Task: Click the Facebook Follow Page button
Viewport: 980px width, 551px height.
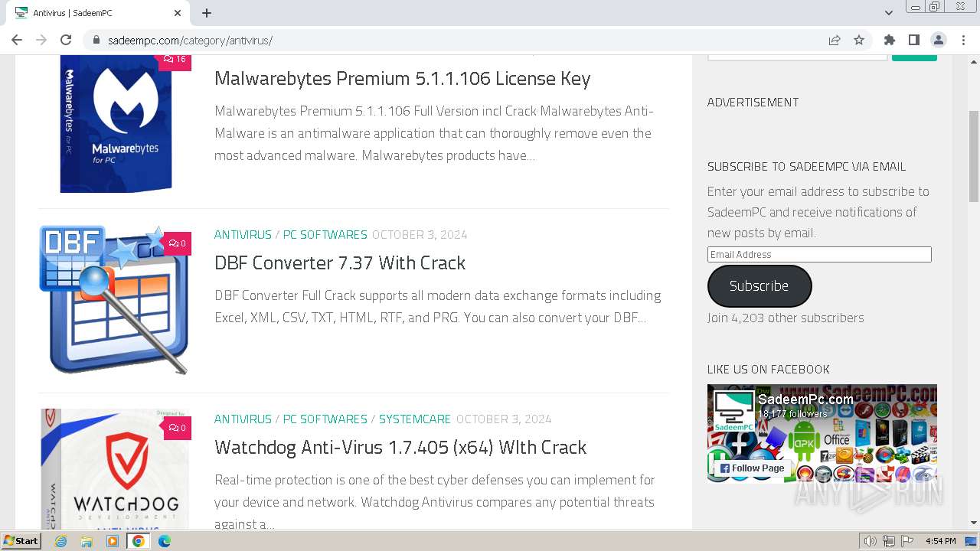Action: pyautogui.click(x=751, y=468)
